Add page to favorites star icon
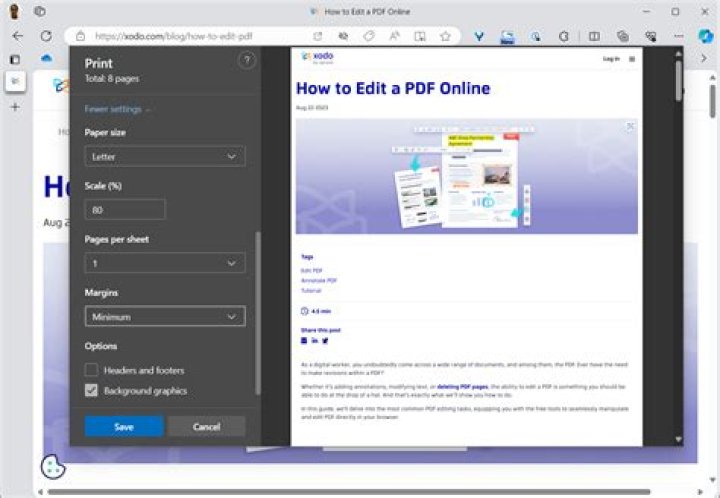The height and width of the screenshot is (498, 720). tap(445, 36)
